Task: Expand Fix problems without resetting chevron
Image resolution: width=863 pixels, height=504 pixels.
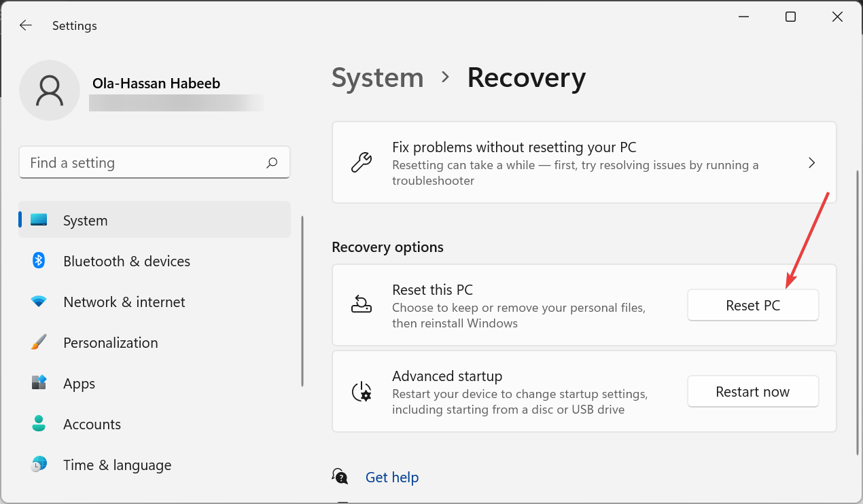Action: [x=811, y=163]
